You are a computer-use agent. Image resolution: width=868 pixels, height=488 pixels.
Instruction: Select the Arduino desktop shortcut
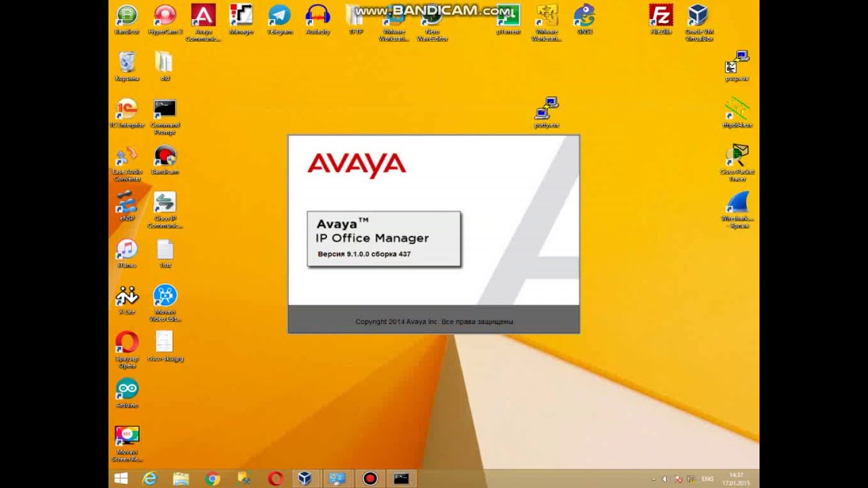pos(127,394)
